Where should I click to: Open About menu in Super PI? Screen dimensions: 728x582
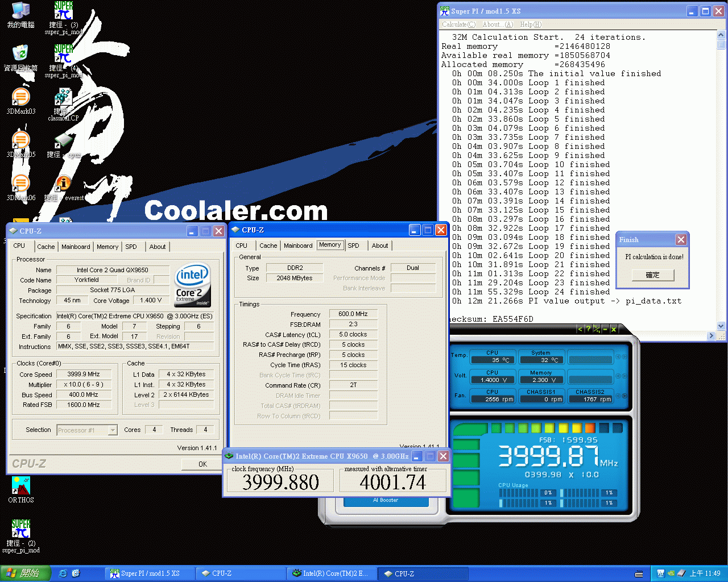[x=498, y=24]
